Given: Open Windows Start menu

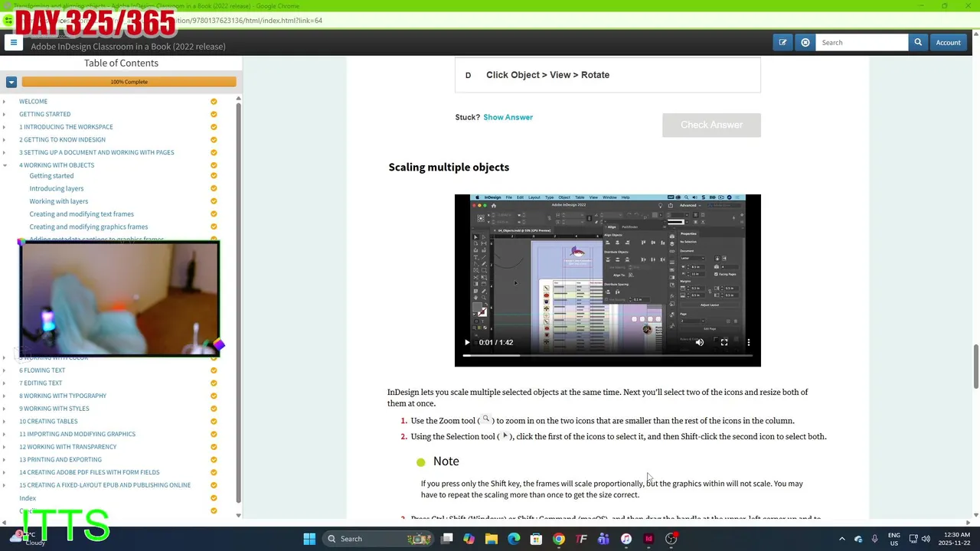Looking at the screenshot, I should tap(309, 539).
